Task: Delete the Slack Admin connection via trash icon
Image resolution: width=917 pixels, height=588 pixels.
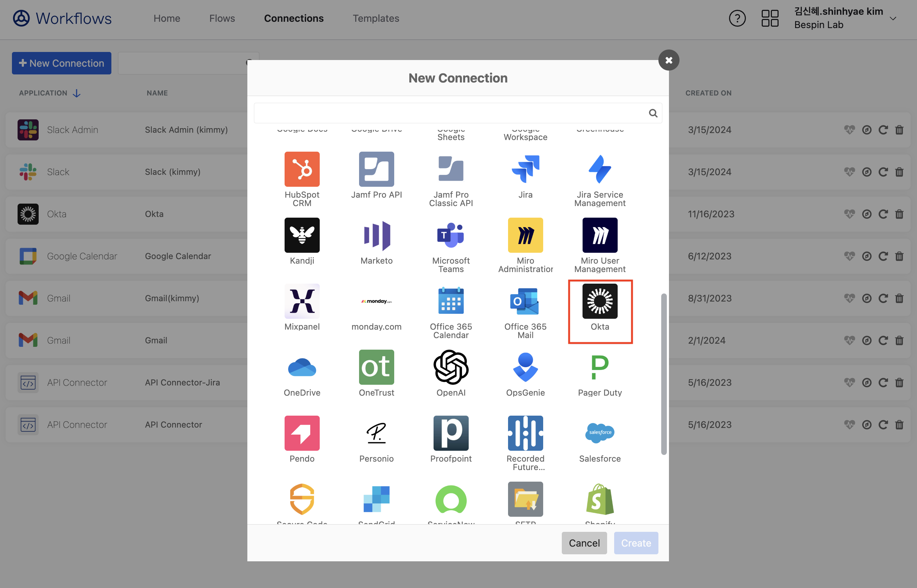Action: click(899, 130)
